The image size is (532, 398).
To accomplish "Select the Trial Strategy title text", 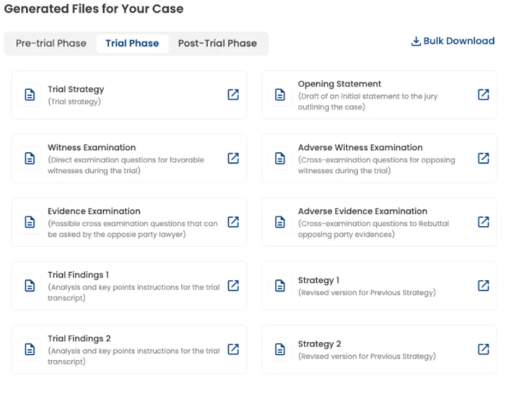I will [x=76, y=89].
